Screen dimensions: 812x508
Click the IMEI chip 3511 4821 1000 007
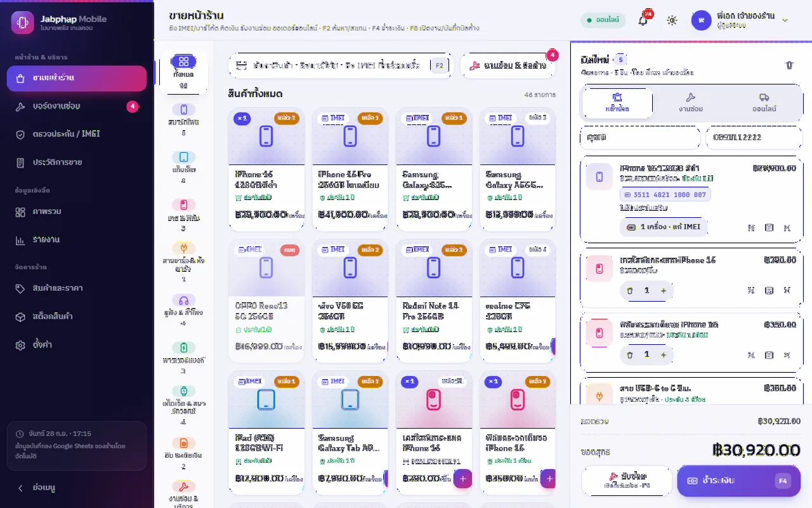pos(665,195)
